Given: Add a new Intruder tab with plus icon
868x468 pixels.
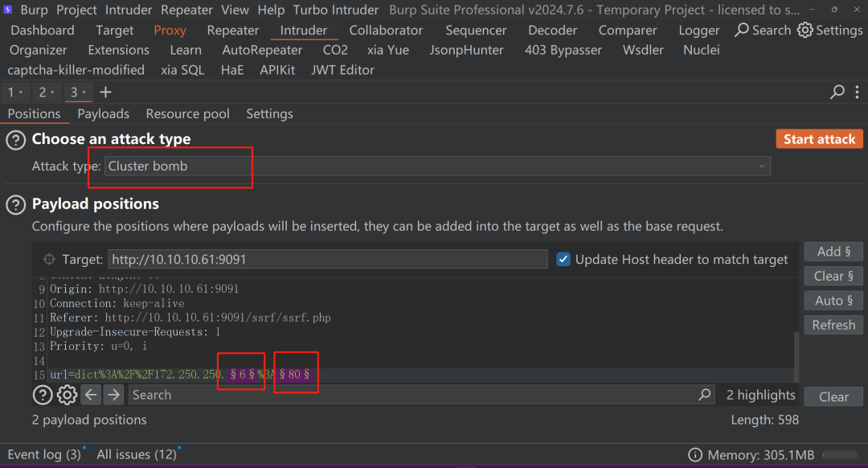Looking at the screenshot, I should point(105,92).
